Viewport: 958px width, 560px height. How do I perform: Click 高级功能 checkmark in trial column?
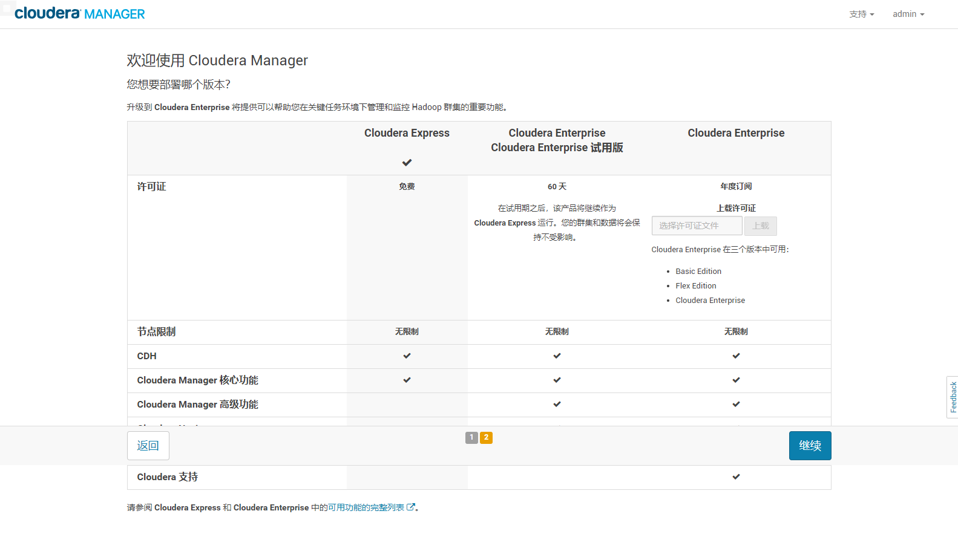click(x=557, y=404)
